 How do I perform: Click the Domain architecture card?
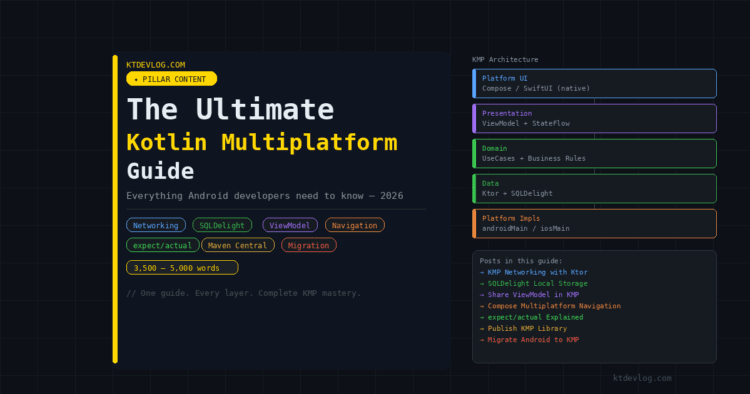[x=595, y=153]
